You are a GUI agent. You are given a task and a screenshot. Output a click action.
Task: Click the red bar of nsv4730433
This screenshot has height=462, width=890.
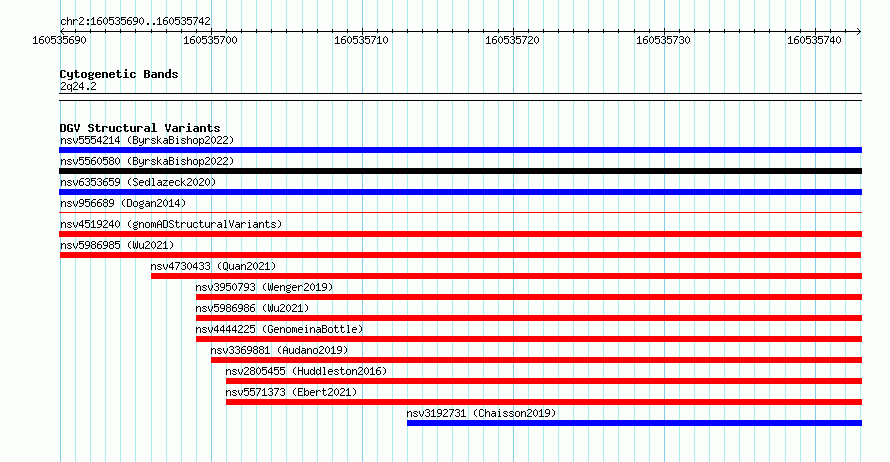[506, 276]
